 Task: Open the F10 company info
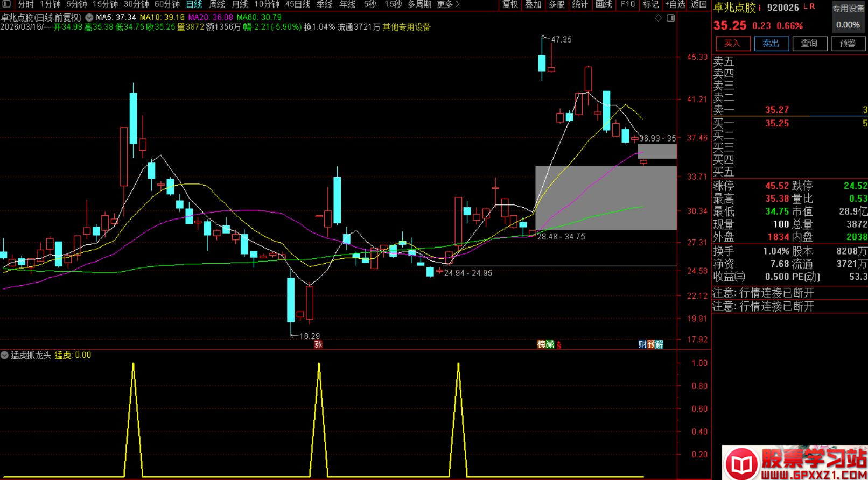click(627, 4)
